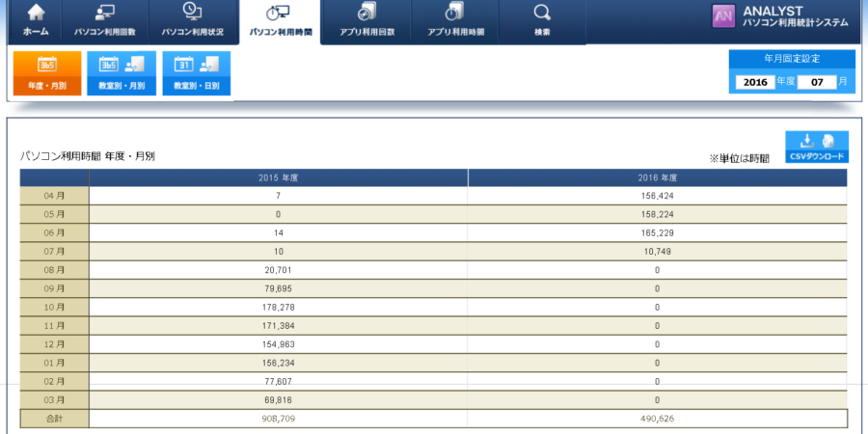Open the パソコン利用回数 icon tab
Screen dimensions: 868x434
[x=105, y=21]
